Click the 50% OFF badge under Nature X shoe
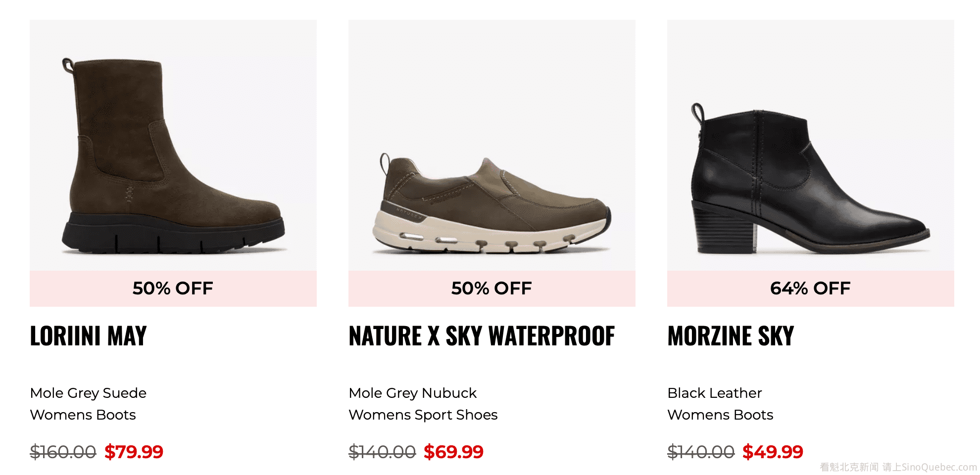The width and height of the screenshot is (980, 475). coord(491,288)
